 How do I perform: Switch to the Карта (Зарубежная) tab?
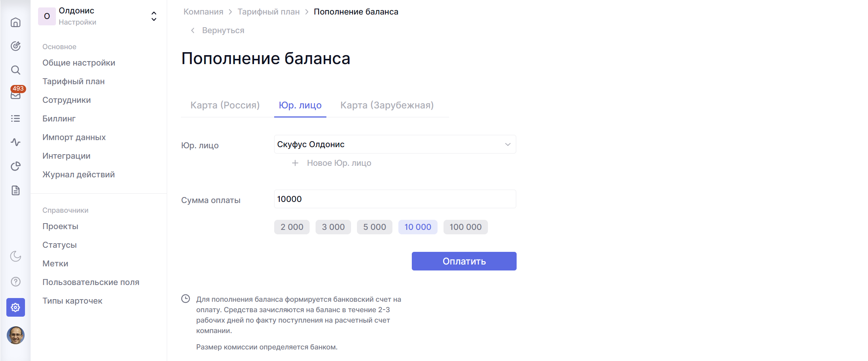coord(387,105)
